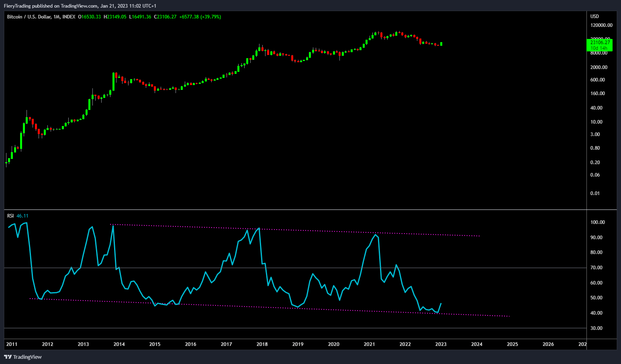Click the 0.01 price axis label
The width and height of the screenshot is (621, 364).
click(595, 193)
